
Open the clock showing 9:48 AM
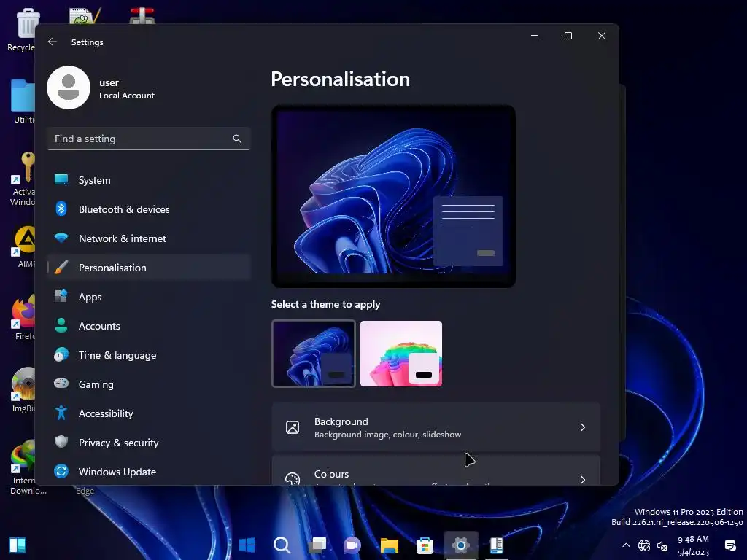tap(693, 545)
